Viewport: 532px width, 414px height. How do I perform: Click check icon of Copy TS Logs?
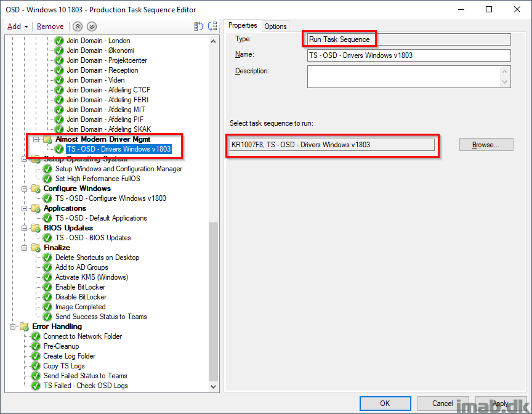click(x=36, y=366)
